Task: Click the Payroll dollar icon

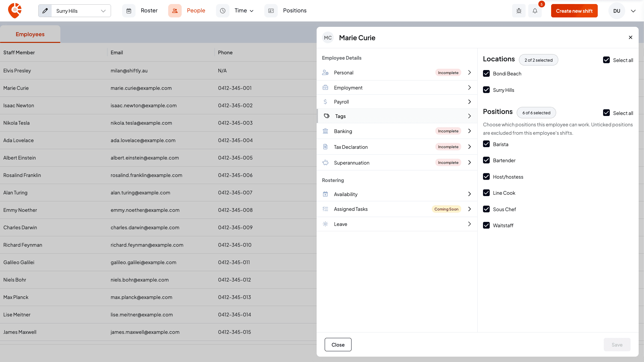Action: point(325,102)
